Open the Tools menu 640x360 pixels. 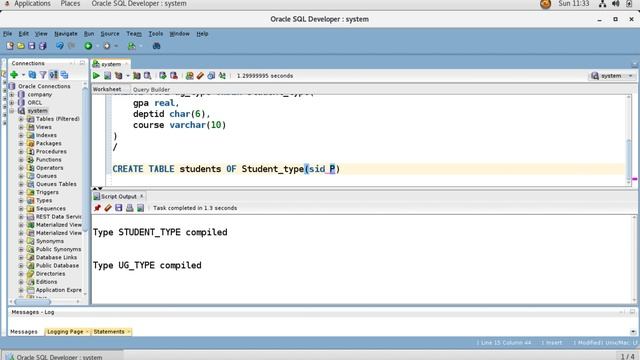(x=156, y=33)
